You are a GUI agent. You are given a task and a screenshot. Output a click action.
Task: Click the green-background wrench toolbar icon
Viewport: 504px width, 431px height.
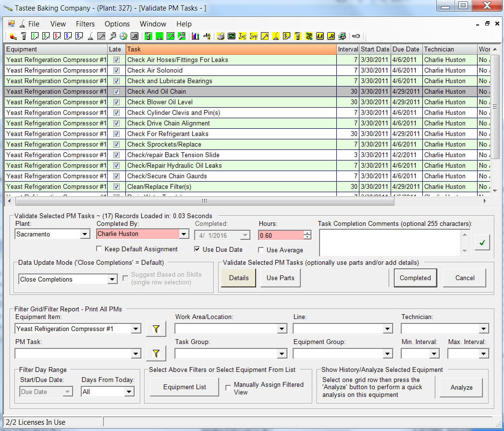[182, 37]
